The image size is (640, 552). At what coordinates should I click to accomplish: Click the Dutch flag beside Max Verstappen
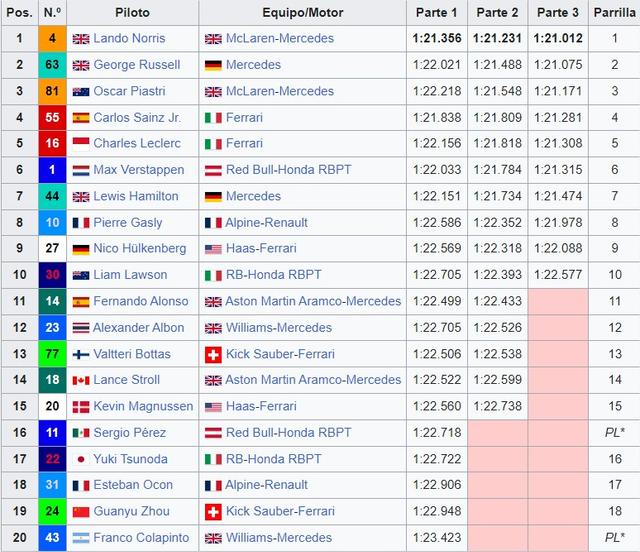click(81, 170)
